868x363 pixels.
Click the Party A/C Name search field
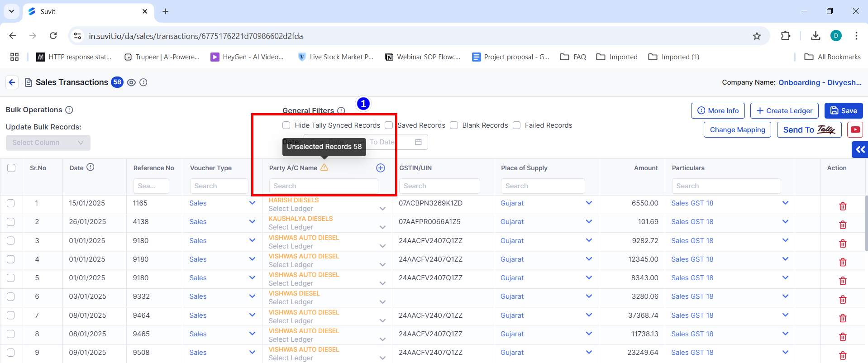pyautogui.click(x=324, y=186)
